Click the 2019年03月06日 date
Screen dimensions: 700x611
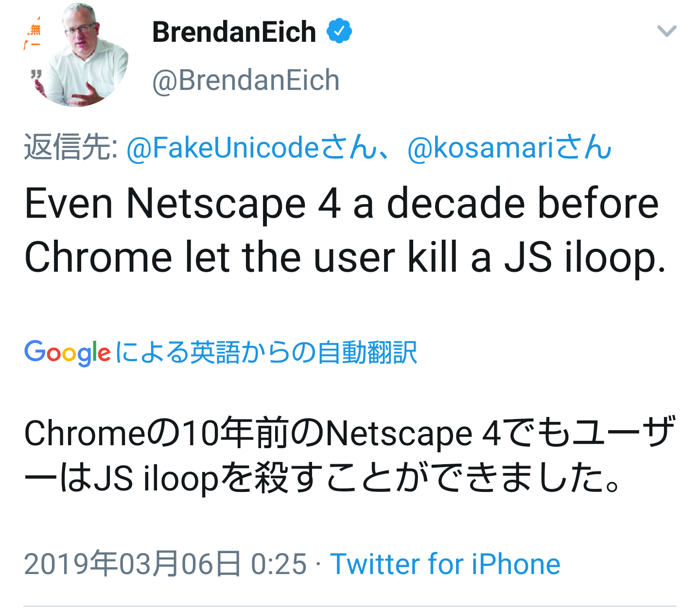pos(132,564)
